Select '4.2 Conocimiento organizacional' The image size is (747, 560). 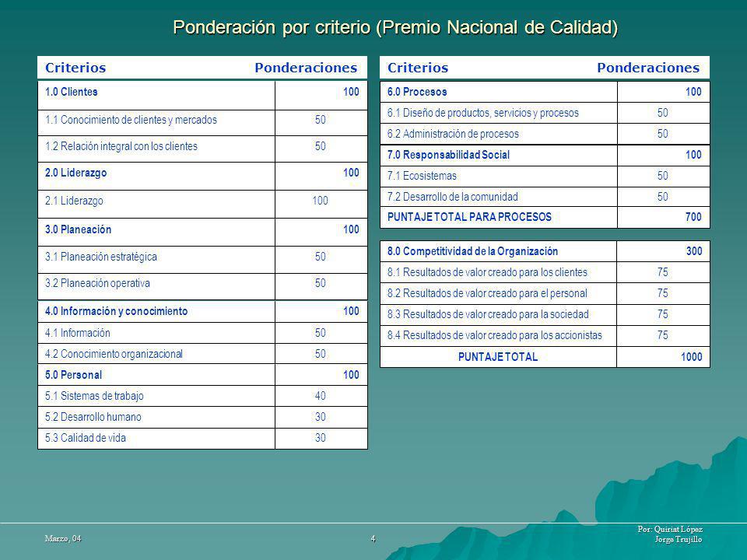(x=114, y=354)
